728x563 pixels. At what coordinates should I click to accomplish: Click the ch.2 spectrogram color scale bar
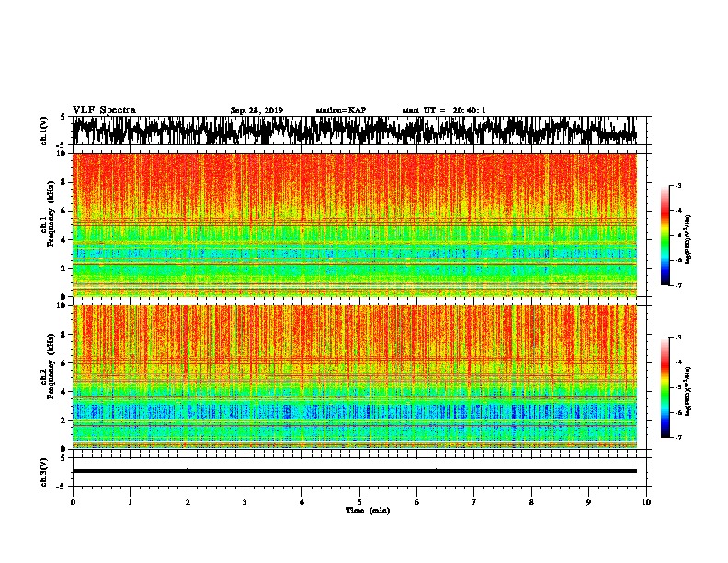pyautogui.click(x=665, y=387)
